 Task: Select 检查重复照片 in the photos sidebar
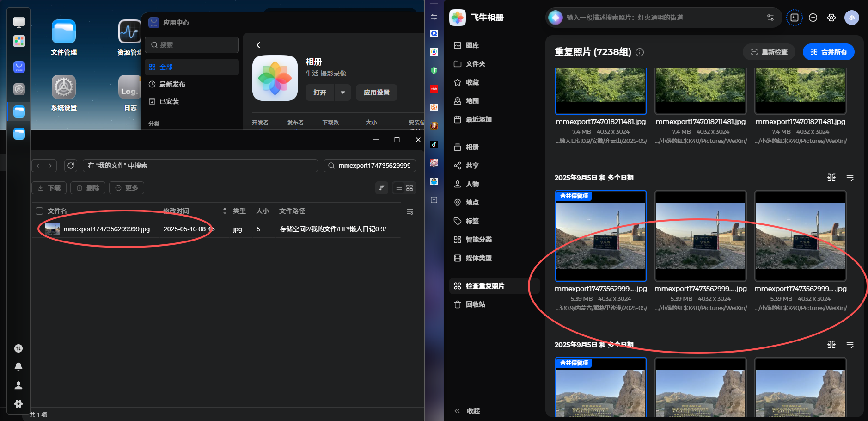click(494, 286)
